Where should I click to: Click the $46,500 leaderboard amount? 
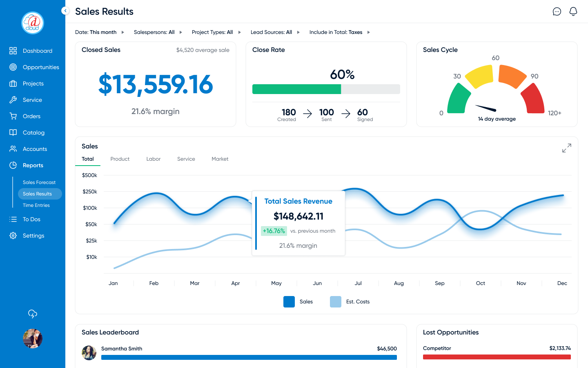pyautogui.click(x=387, y=349)
